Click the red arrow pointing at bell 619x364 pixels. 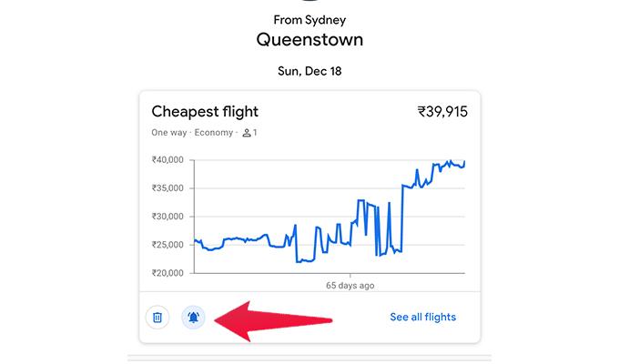(x=273, y=321)
